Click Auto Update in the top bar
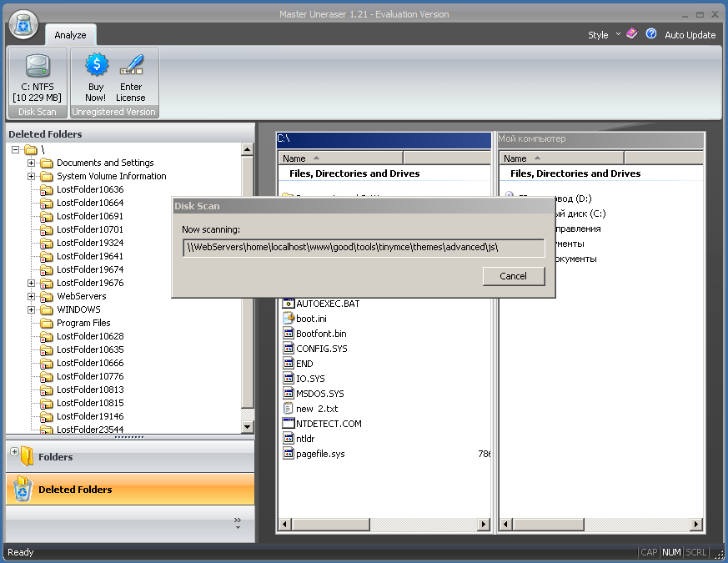This screenshot has height=563, width=728. (690, 35)
